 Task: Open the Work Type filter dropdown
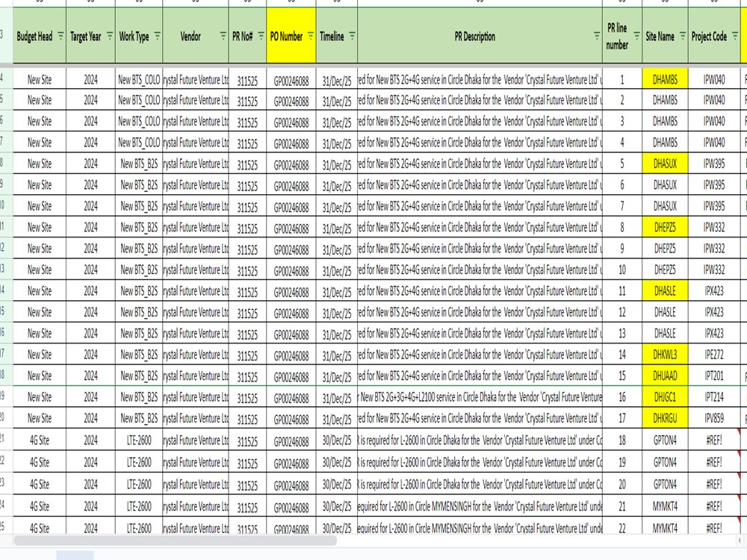point(157,36)
